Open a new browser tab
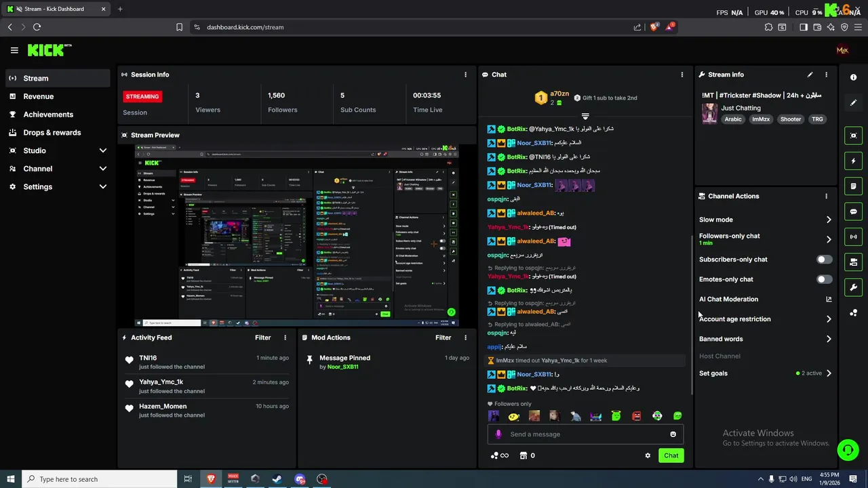 click(x=120, y=9)
